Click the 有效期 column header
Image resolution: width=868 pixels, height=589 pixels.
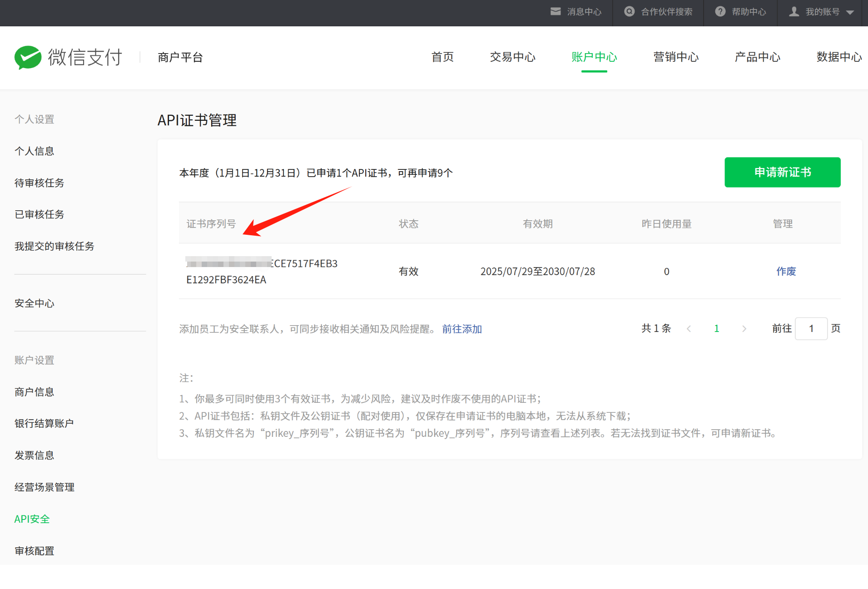click(538, 224)
